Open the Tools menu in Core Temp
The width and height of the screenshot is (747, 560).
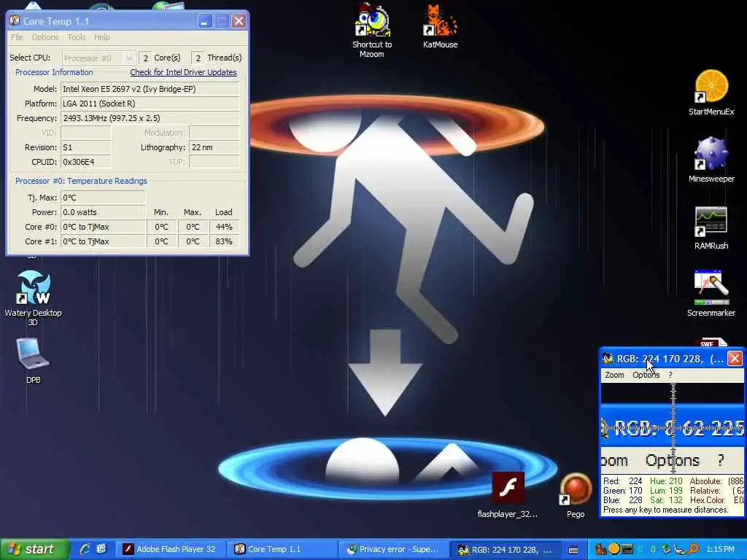point(76,37)
